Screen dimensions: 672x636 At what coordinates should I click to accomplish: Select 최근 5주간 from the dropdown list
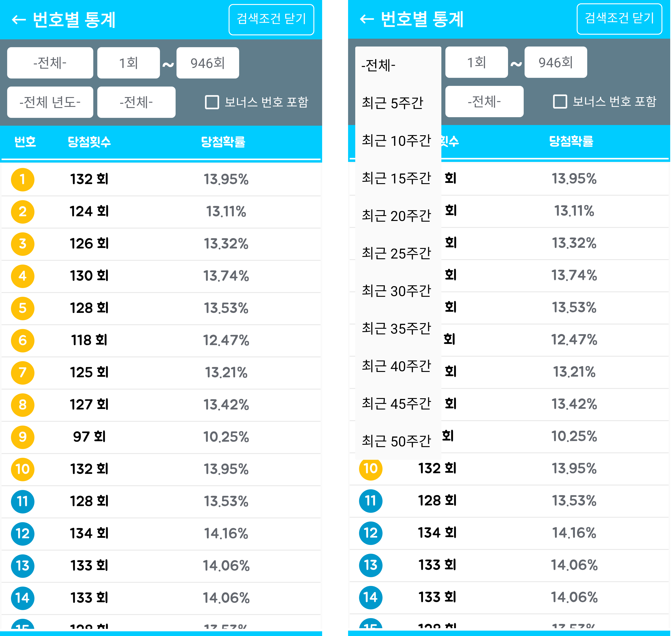[393, 103]
